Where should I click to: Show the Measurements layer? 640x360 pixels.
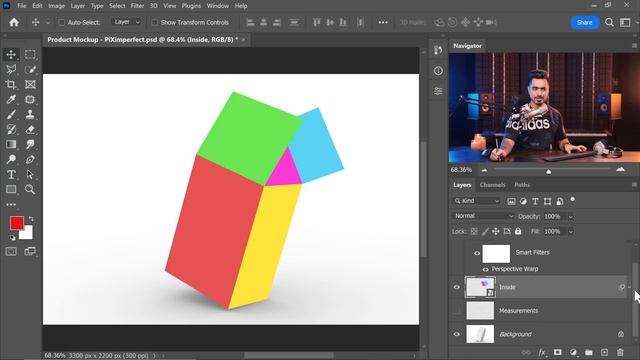tap(456, 311)
